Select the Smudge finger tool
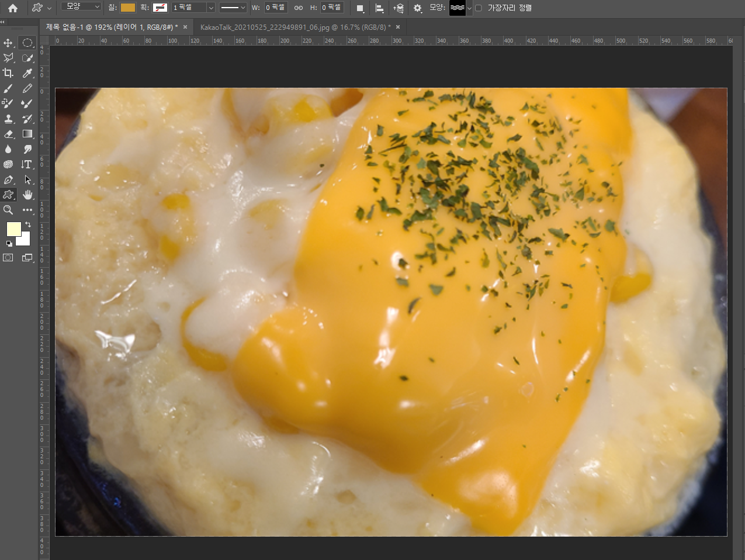Screen dimensions: 745x560 pyautogui.click(x=27, y=149)
